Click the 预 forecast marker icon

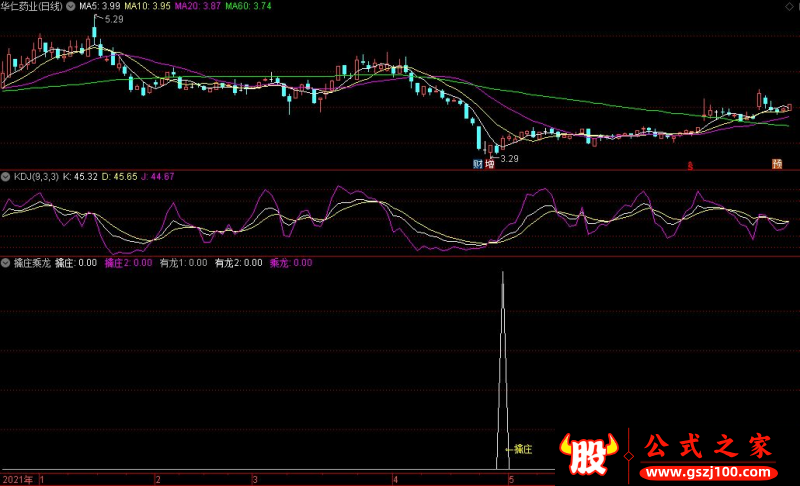[777, 164]
